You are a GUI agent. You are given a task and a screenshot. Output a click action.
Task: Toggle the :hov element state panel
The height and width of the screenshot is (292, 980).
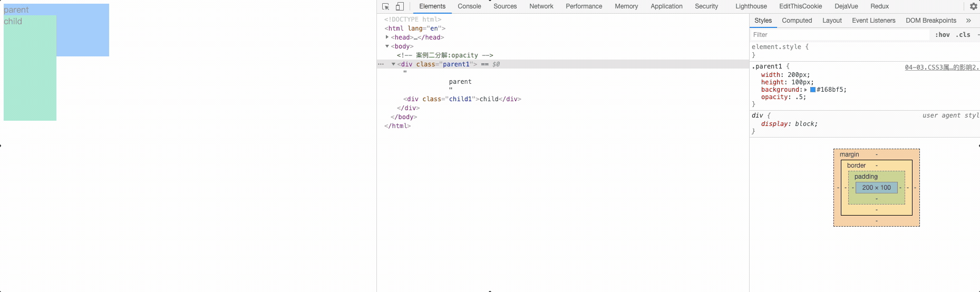(942, 35)
